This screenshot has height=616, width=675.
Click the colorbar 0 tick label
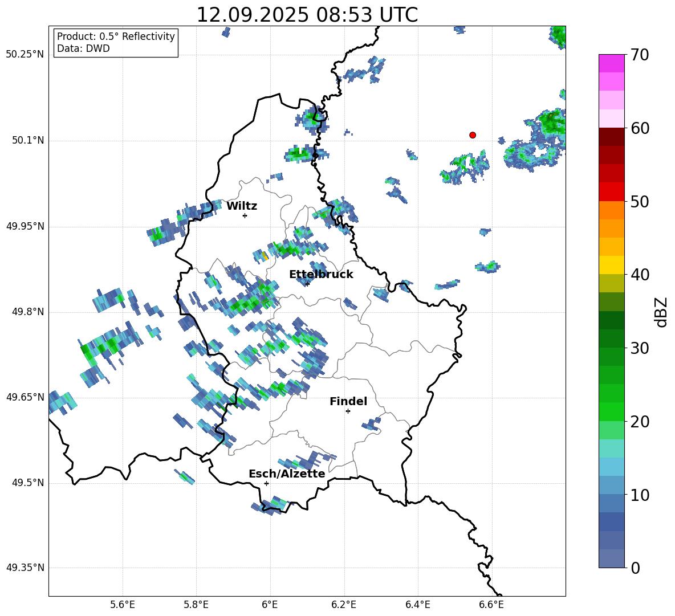(x=635, y=568)
